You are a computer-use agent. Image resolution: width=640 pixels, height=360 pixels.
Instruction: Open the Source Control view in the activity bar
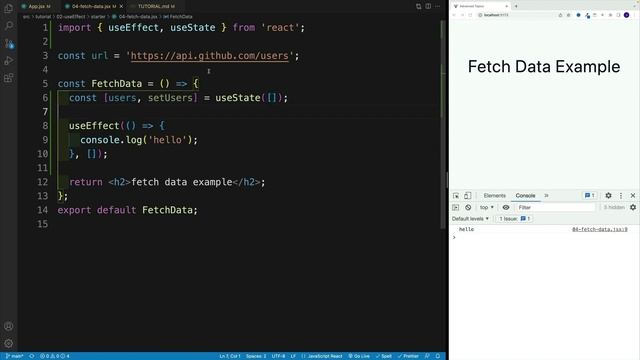[9, 43]
